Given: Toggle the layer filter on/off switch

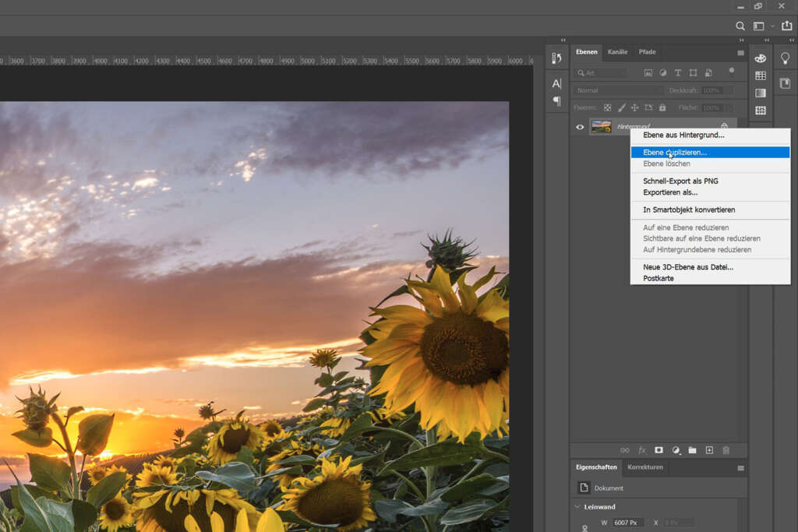Looking at the screenshot, I should [x=731, y=70].
